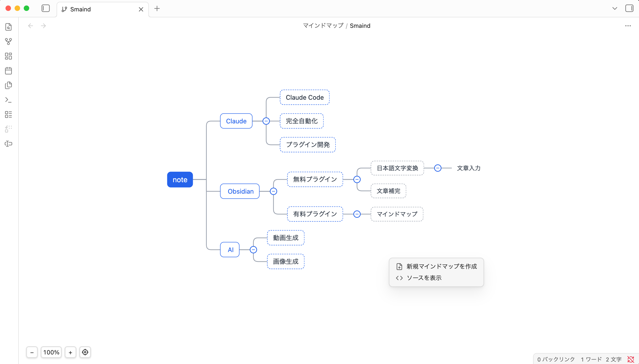639x364 pixels.
Task: Select the プラグイン開発 node
Action: [308, 145]
